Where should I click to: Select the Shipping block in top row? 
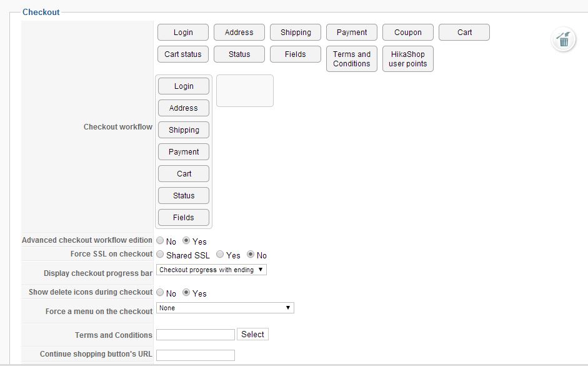pos(296,33)
